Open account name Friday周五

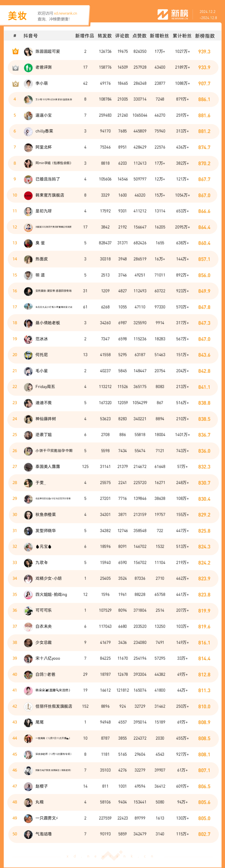pyautogui.click(x=45, y=387)
